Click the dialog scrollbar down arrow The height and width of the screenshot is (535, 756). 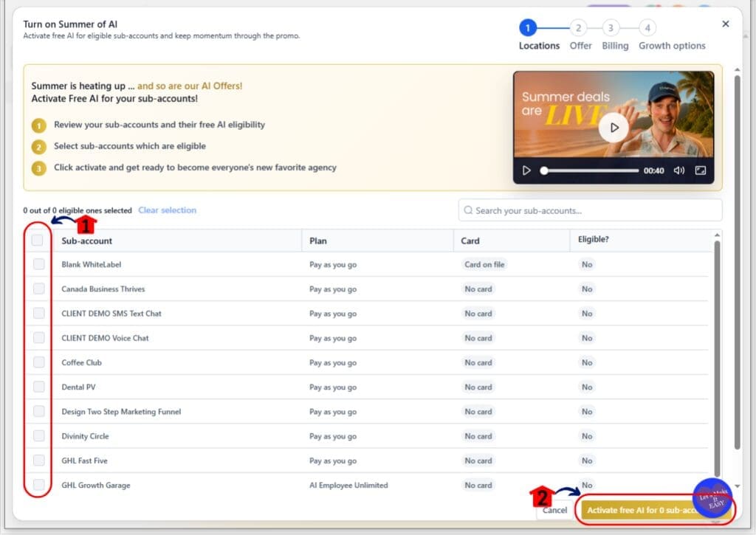(x=738, y=486)
